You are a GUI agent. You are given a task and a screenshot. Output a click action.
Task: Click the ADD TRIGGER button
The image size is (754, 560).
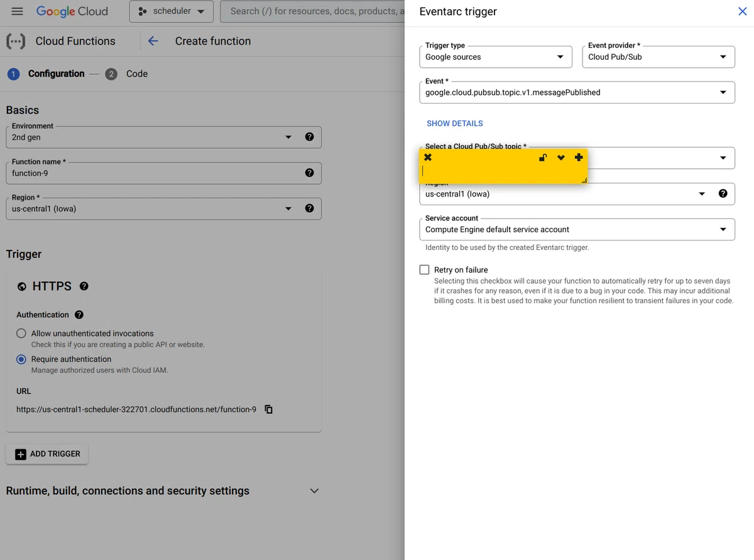(x=47, y=454)
